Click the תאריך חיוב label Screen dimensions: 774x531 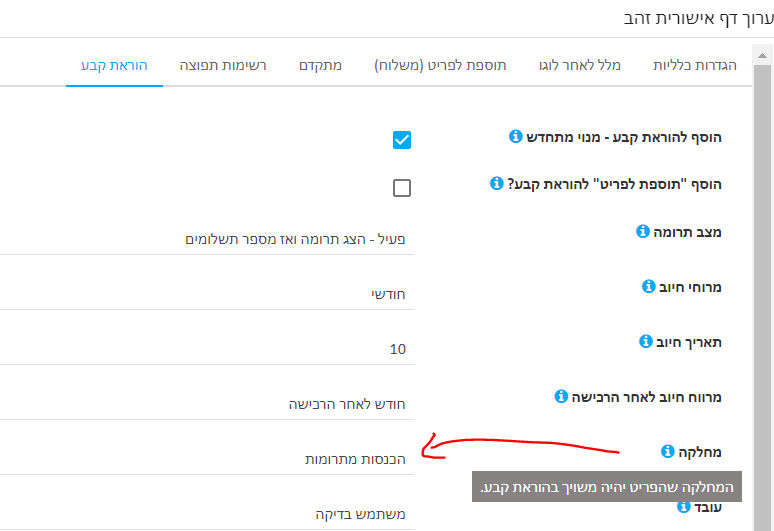(689, 342)
